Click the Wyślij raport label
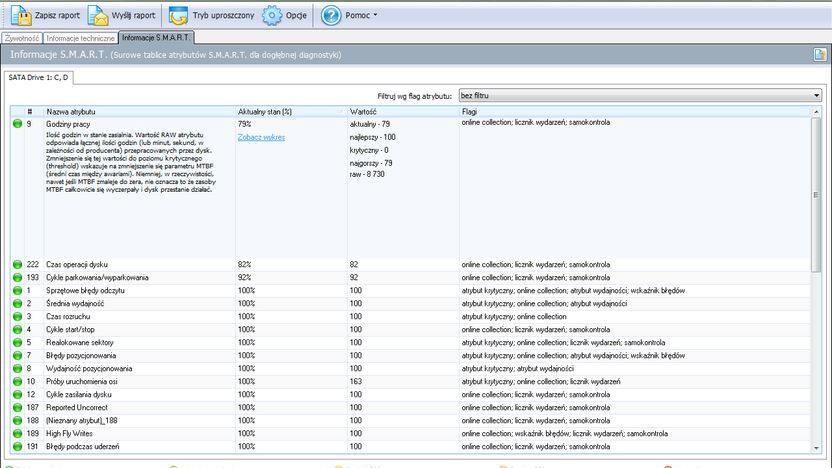This screenshot has height=468, width=832. (133, 15)
